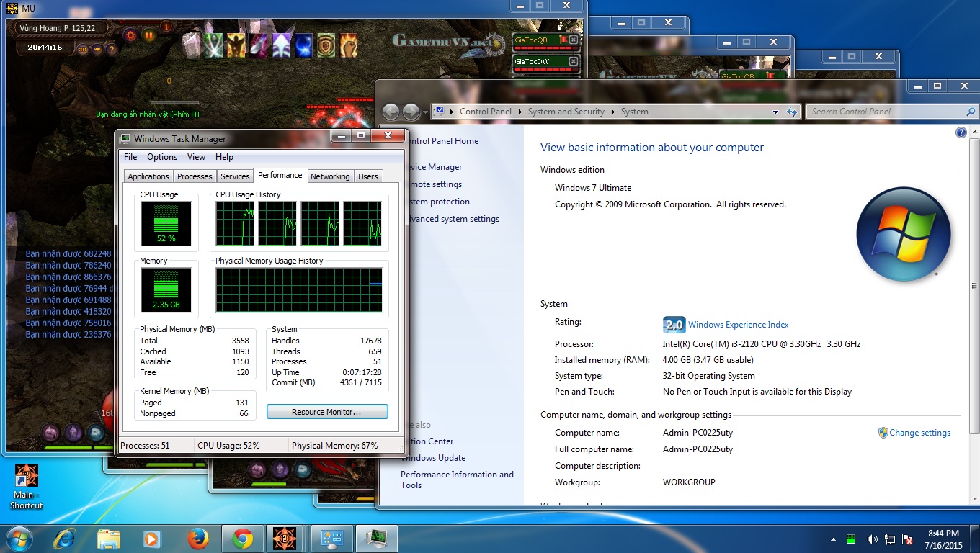Click 'CPU Usage: 52%' in status bar

[x=228, y=446]
